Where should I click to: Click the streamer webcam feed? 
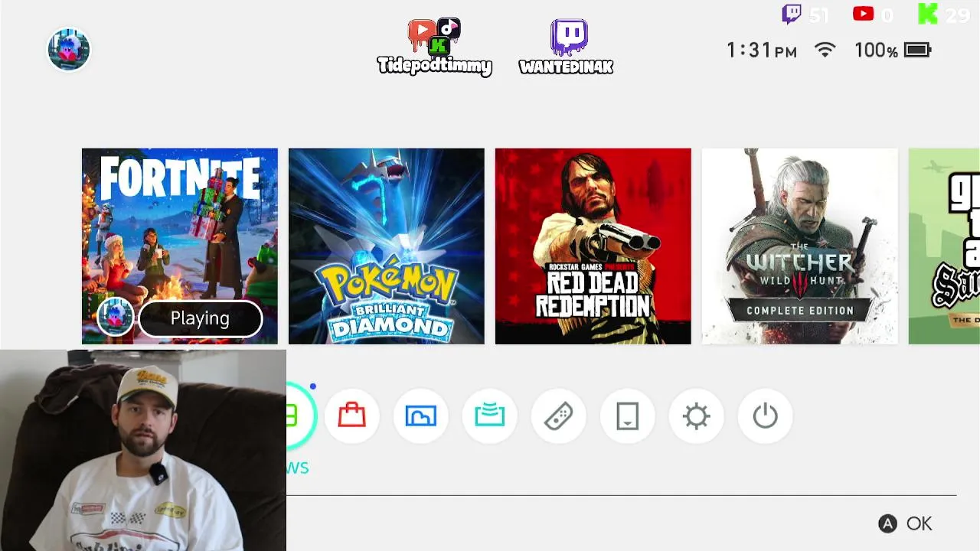click(x=143, y=450)
